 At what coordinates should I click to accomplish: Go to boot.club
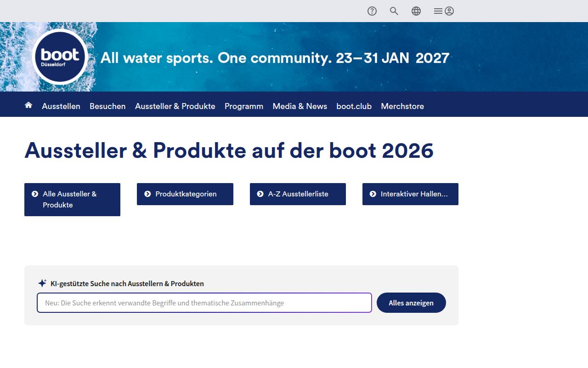pos(354,106)
